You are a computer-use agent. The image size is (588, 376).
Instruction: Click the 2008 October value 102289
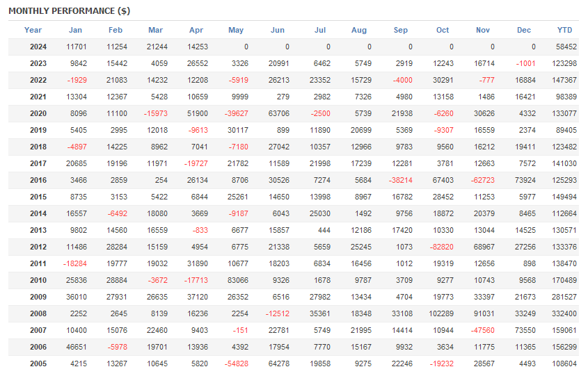click(441, 313)
